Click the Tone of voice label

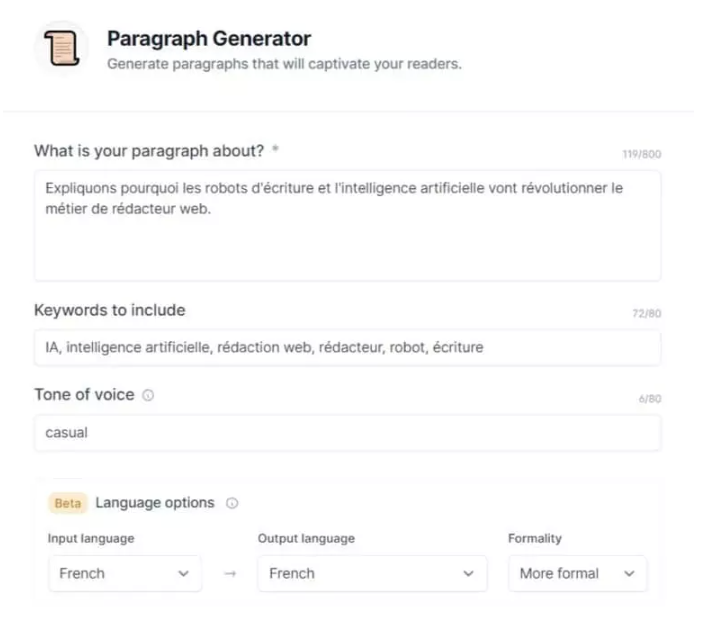pyautogui.click(x=84, y=395)
